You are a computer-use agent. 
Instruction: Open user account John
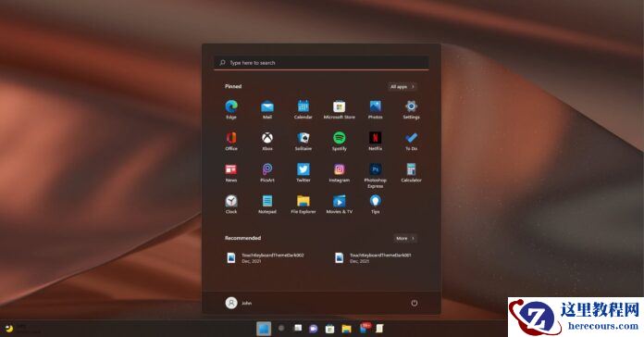click(239, 303)
